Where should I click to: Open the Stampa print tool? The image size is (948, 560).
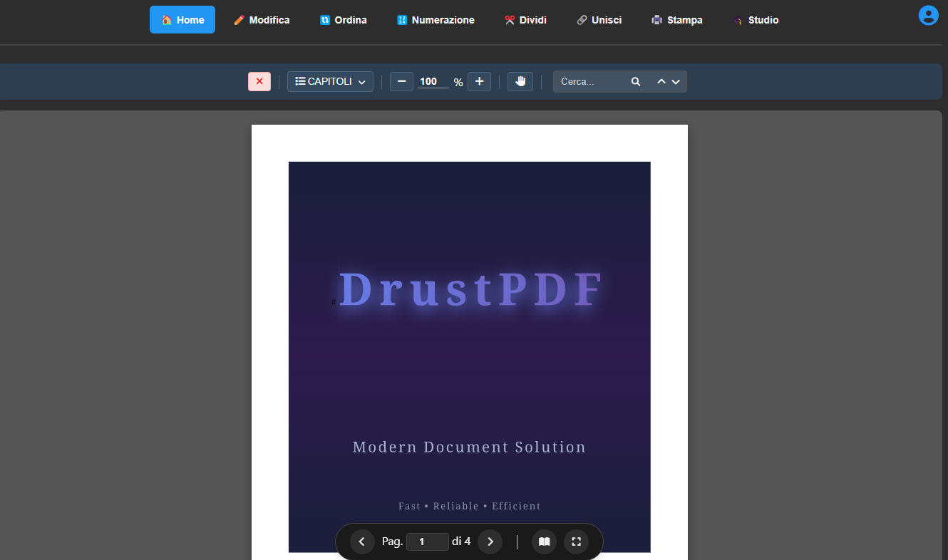coord(676,20)
